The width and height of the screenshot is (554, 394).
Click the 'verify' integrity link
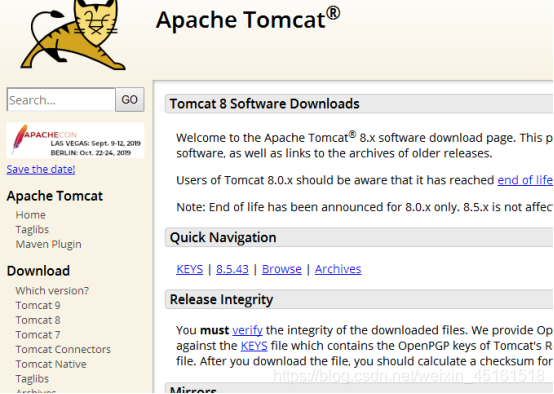(247, 330)
